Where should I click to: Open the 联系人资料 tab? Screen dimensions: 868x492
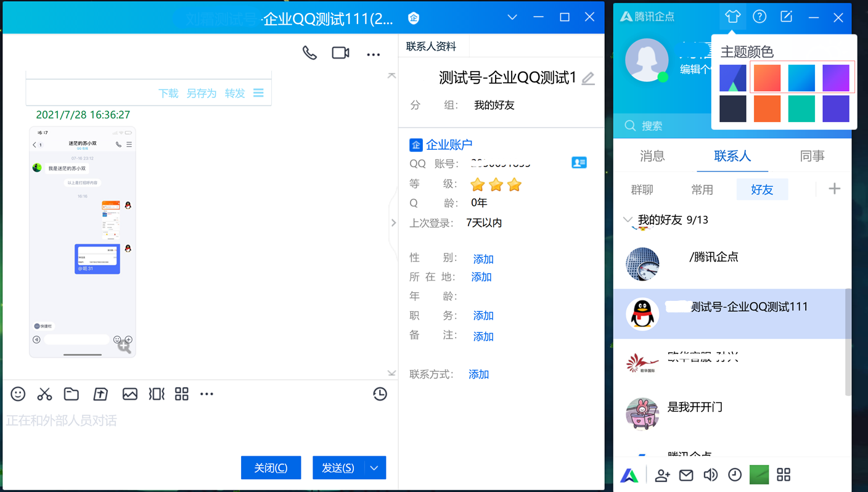click(431, 46)
